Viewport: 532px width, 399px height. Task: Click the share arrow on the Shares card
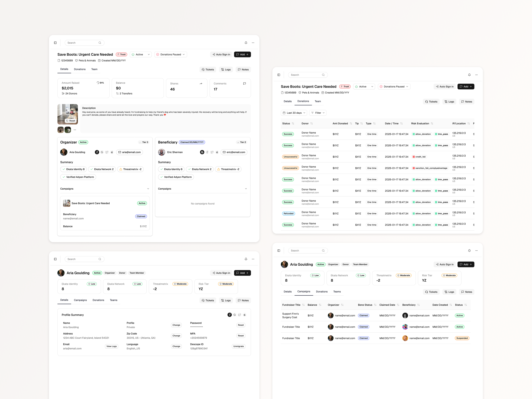point(201,83)
